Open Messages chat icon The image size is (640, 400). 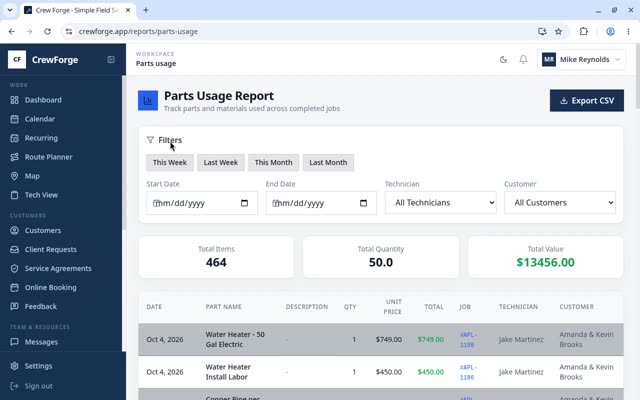point(14,342)
